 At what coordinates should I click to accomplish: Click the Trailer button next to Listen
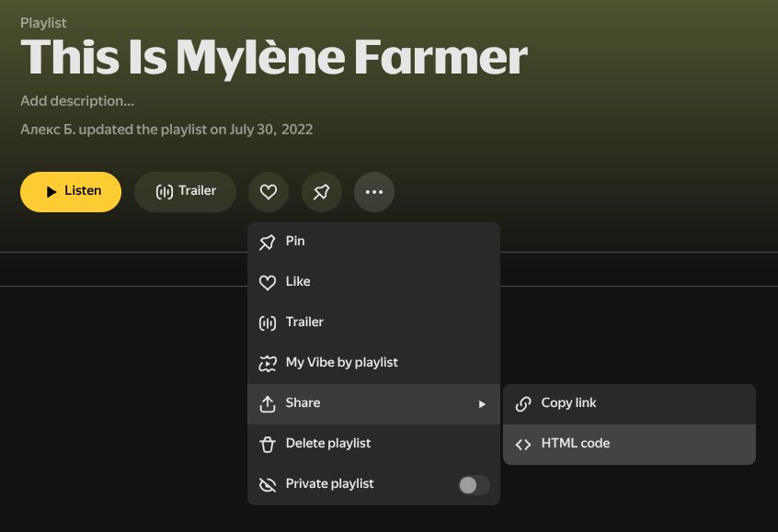(x=185, y=192)
